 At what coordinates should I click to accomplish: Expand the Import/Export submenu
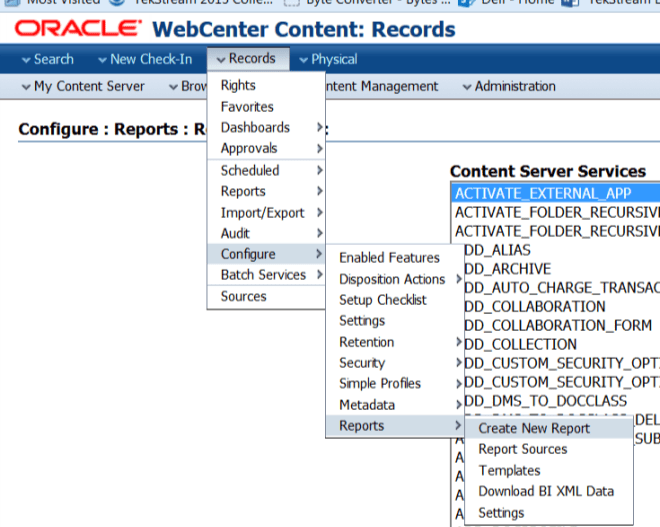pyautogui.click(x=266, y=213)
